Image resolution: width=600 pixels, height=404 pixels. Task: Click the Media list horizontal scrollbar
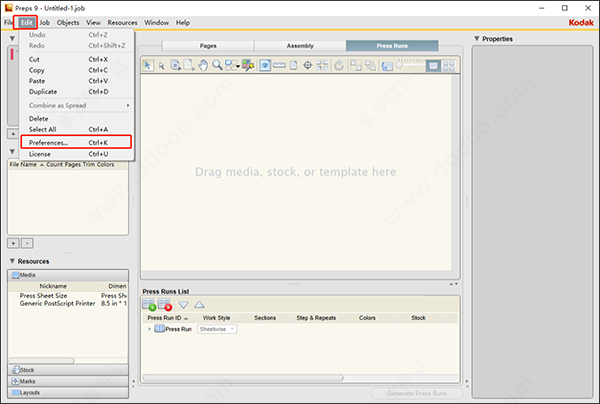[x=41, y=361]
